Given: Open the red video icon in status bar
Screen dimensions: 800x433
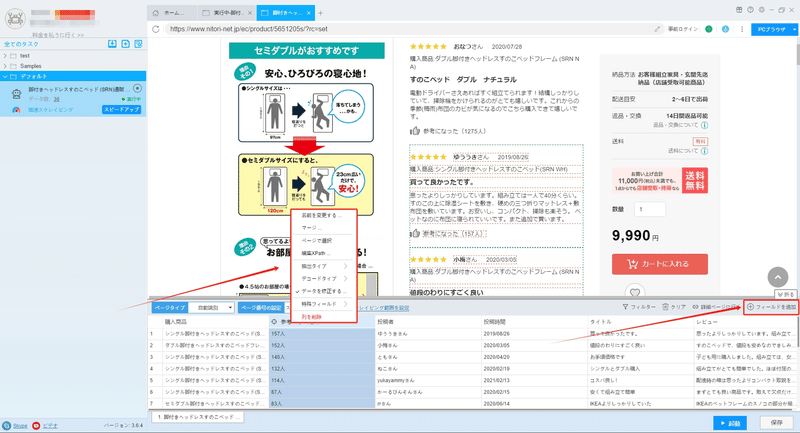Looking at the screenshot, I should tap(36, 425).
